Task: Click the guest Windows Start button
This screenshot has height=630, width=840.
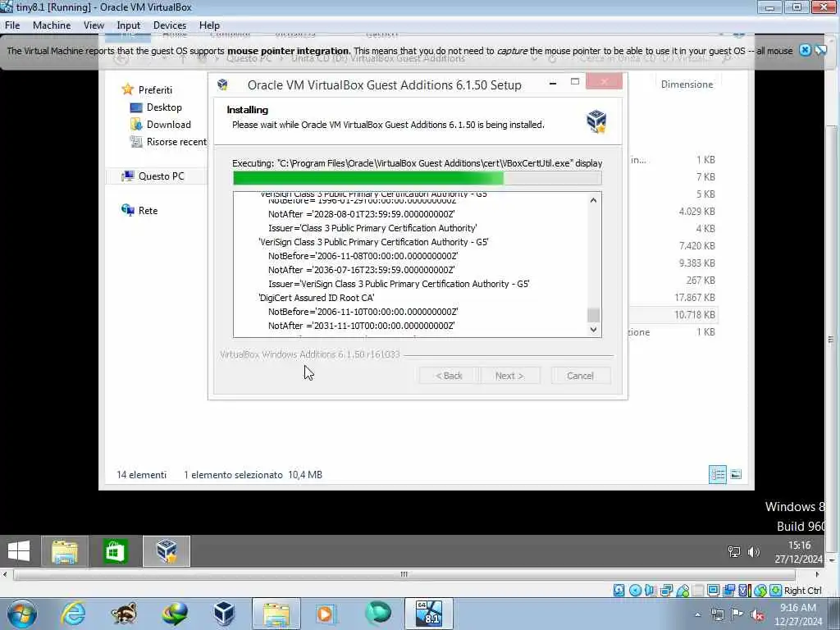Action: pos(19,550)
